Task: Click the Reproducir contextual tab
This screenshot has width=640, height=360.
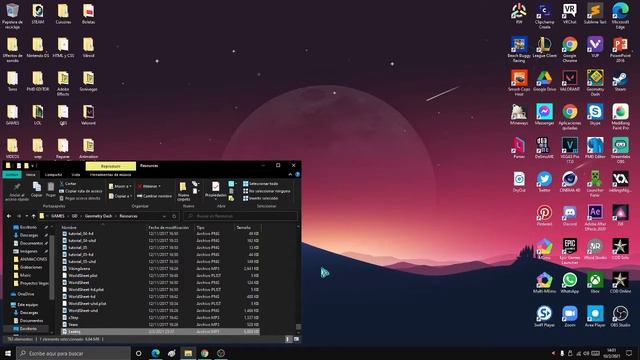Action: 111,166
